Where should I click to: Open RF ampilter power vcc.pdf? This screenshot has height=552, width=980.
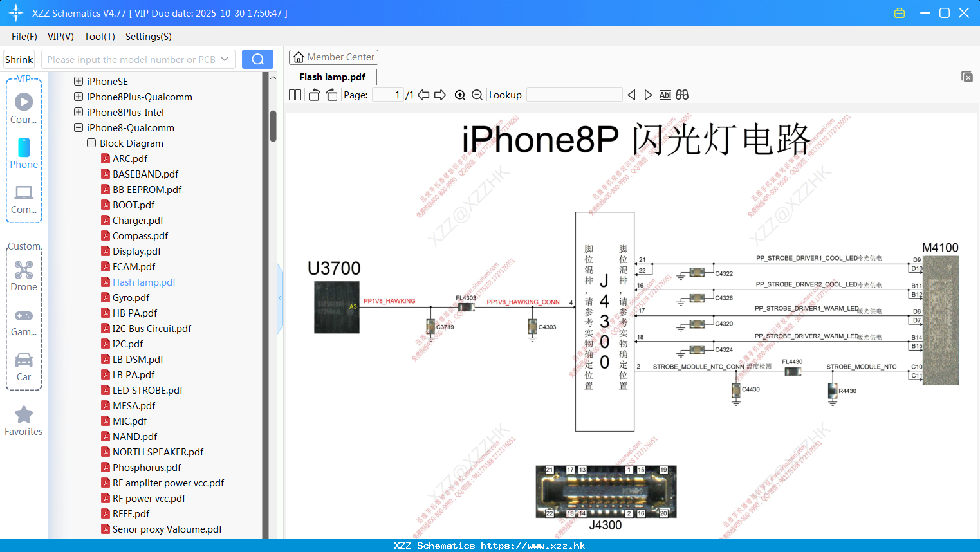168,483
